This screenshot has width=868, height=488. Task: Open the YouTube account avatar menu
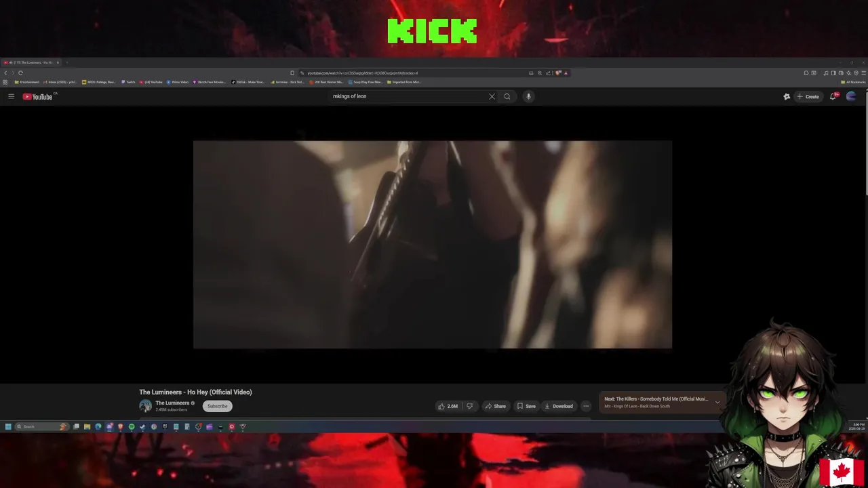[851, 96]
